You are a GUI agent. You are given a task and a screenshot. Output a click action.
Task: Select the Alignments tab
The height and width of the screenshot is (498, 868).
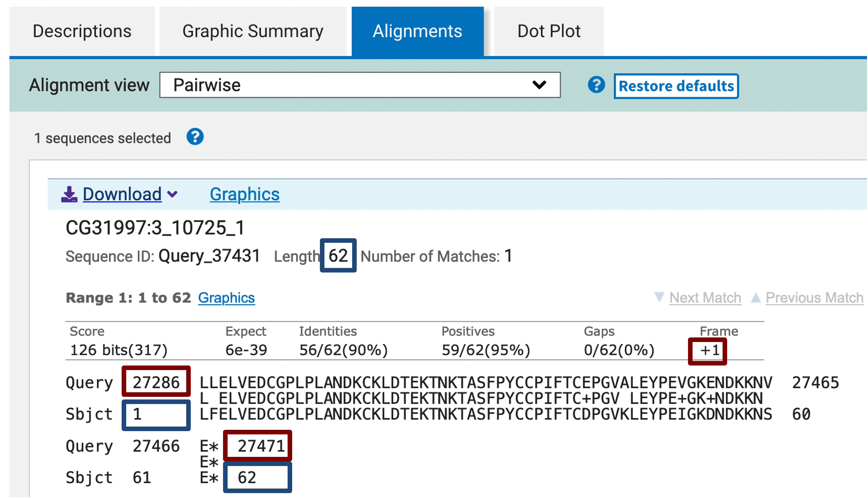pos(417,31)
